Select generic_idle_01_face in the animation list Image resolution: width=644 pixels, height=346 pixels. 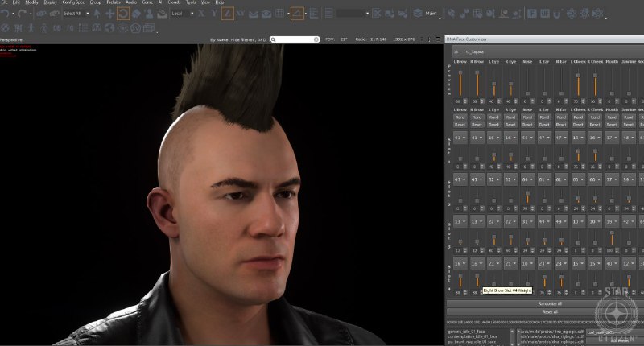[466, 332]
